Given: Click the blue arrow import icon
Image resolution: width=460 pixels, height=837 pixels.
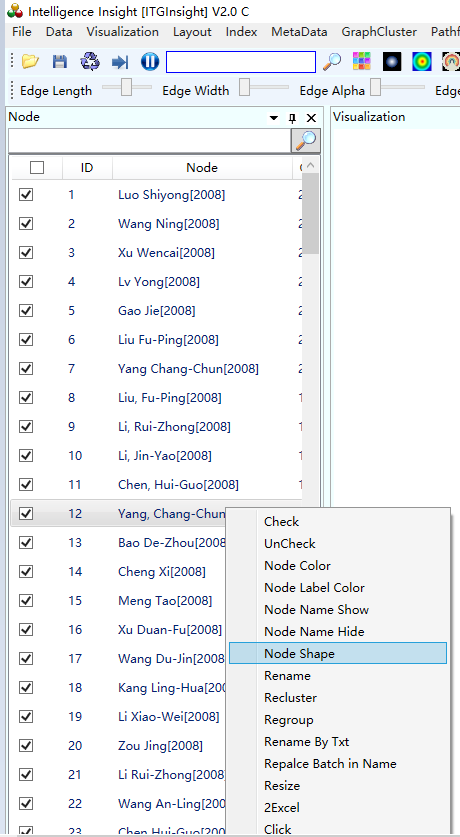Looking at the screenshot, I should coord(120,62).
